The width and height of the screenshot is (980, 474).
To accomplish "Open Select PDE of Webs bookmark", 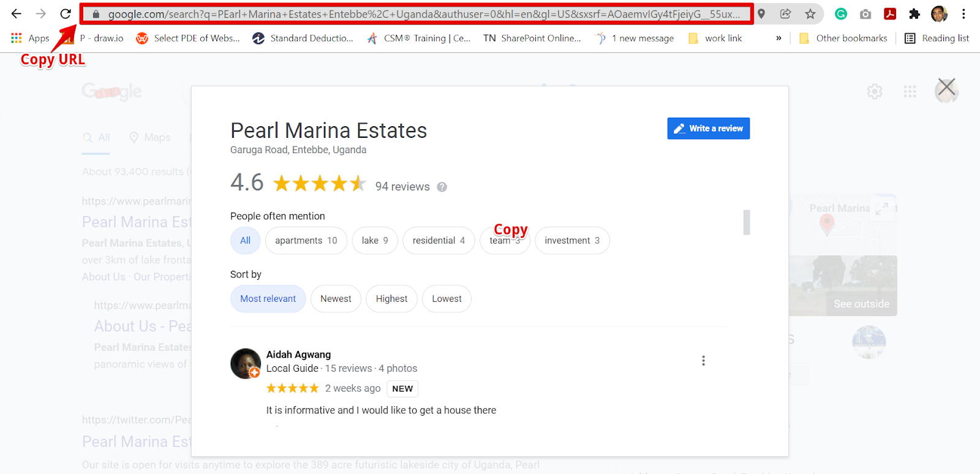I will coord(188,38).
